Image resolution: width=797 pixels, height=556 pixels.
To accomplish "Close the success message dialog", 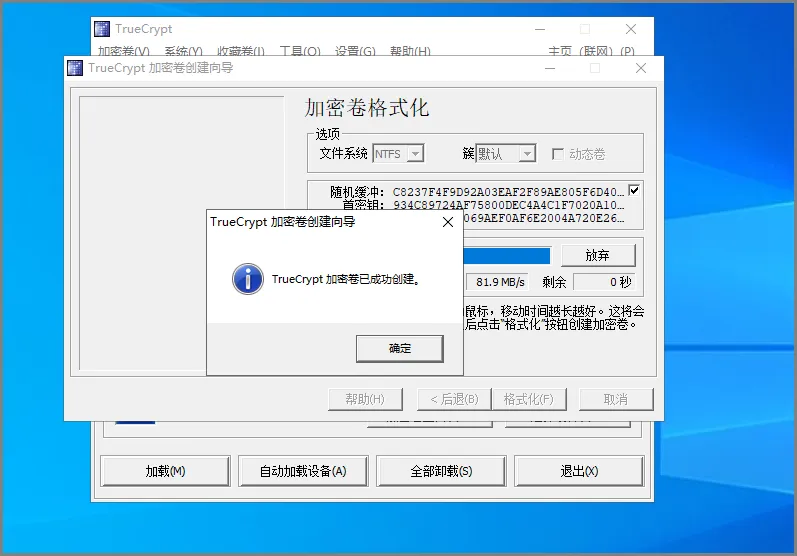I will click(448, 222).
